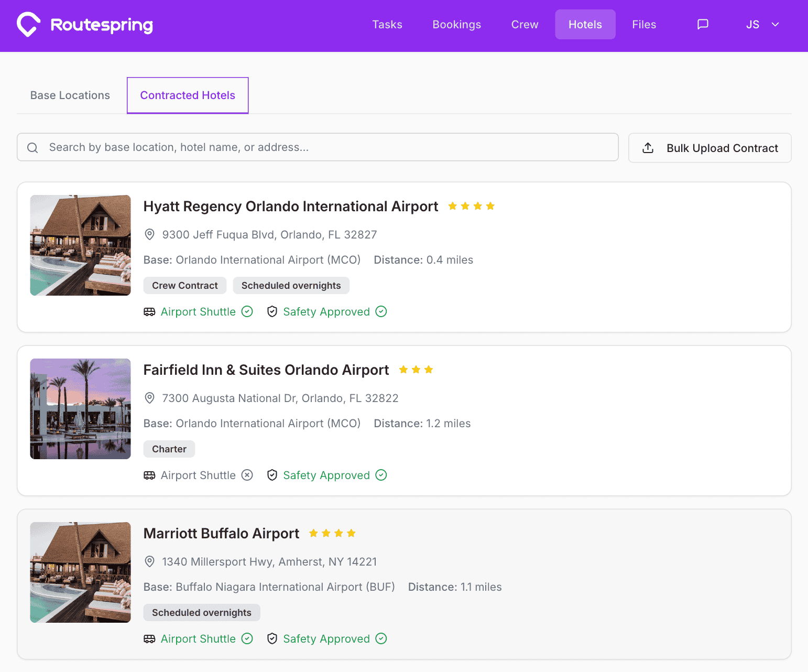The width and height of the screenshot is (808, 672).
Task: Click the search magnifier icon
Action: point(32,147)
